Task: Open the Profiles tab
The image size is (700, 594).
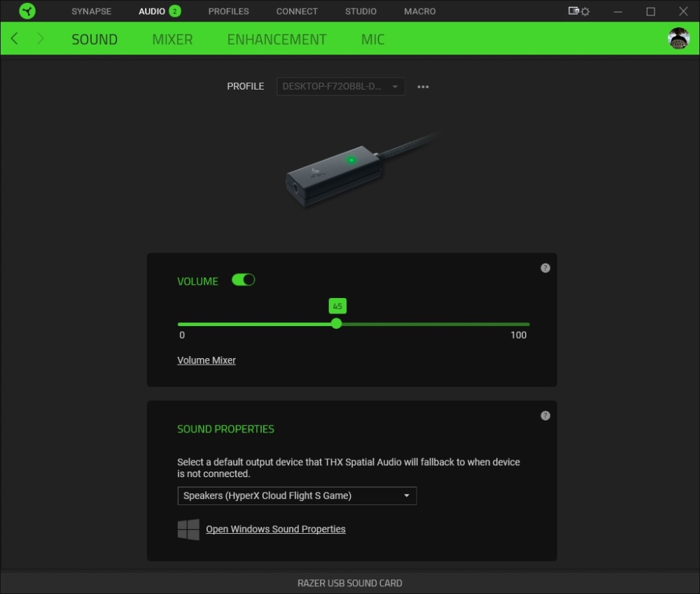Action: pos(229,11)
